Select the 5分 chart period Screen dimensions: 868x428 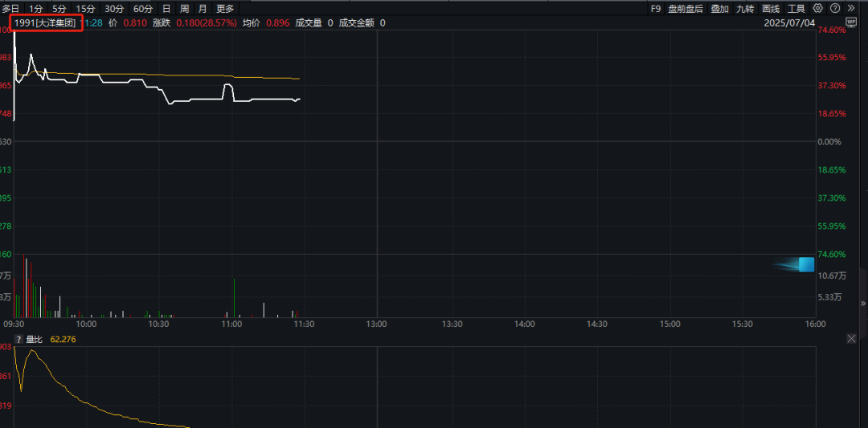60,8
